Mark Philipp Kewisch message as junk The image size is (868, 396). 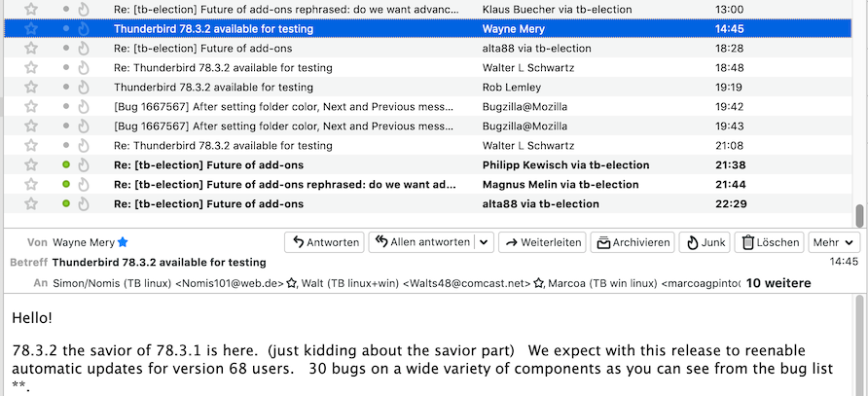tap(84, 165)
